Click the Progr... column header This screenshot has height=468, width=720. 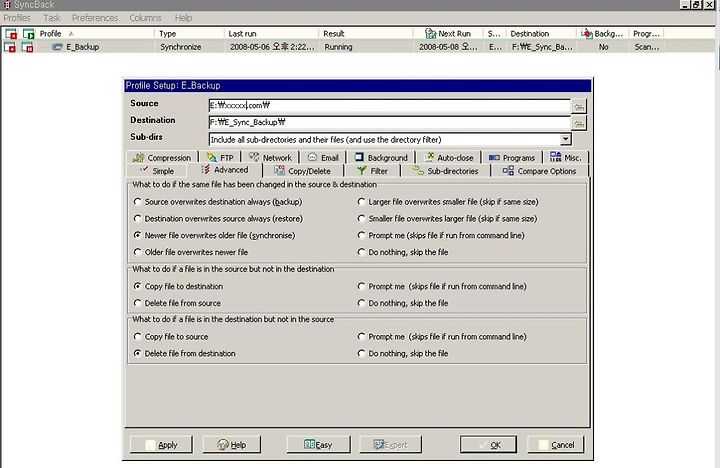646,34
